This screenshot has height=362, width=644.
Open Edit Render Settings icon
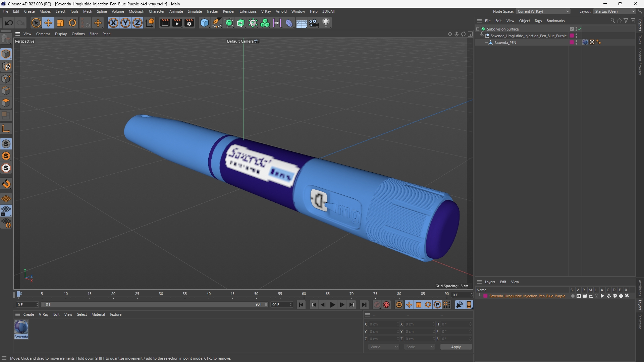pyautogui.click(x=189, y=23)
